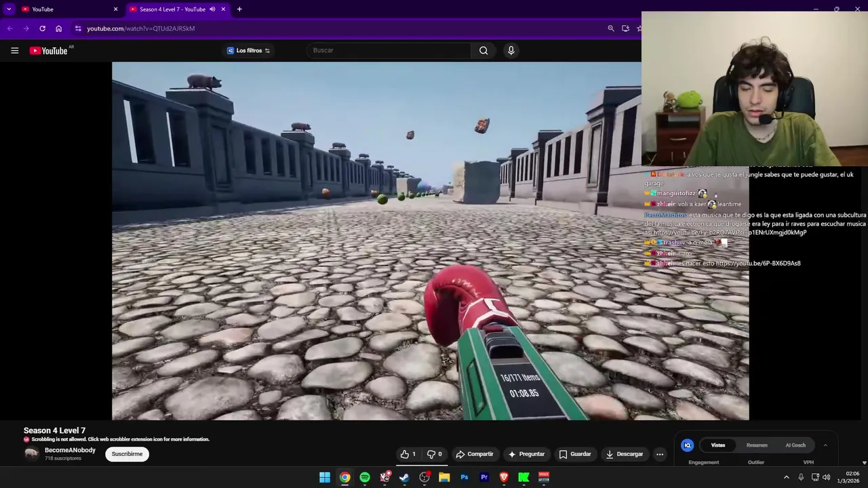Image resolution: width=868 pixels, height=488 pixels.
Task: Open Steam from the taskbar
Action: point(404,477)
